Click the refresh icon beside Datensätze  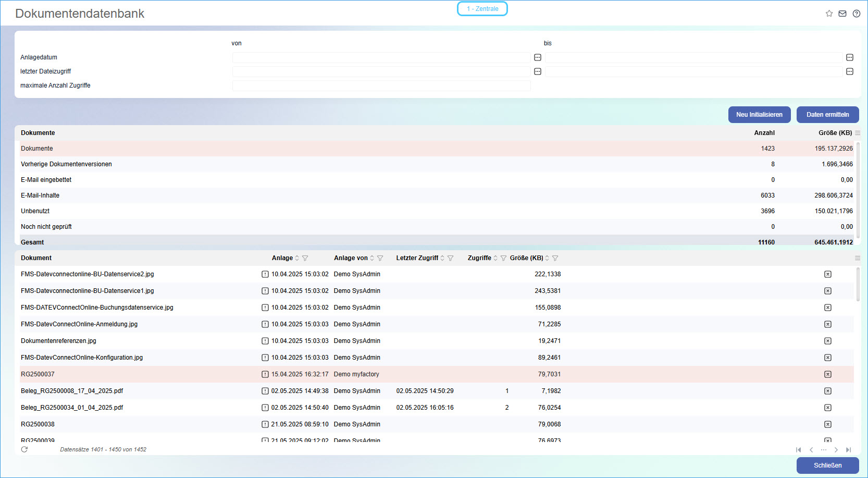[24, 449]
